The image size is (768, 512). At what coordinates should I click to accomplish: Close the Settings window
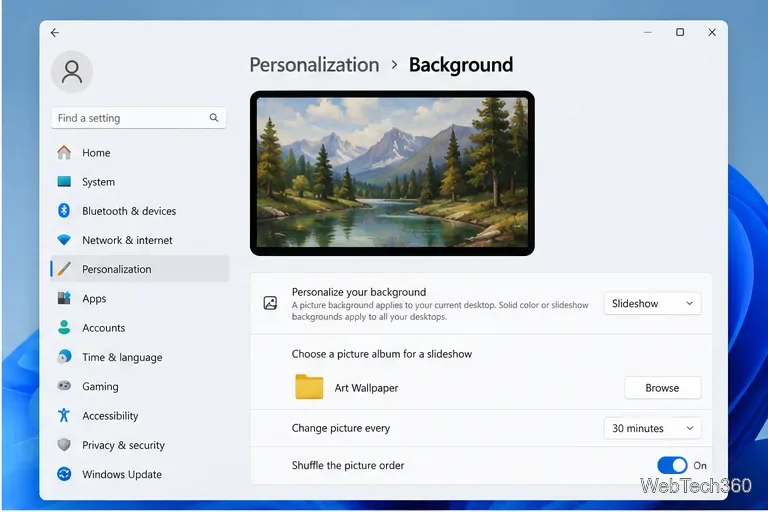coord(712,32)
